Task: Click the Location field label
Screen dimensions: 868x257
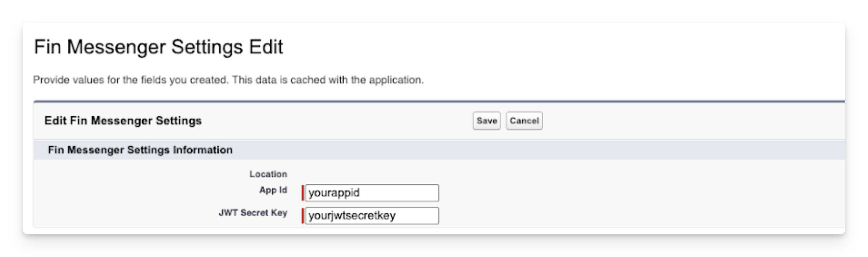Action: click(x=268, y=174)
